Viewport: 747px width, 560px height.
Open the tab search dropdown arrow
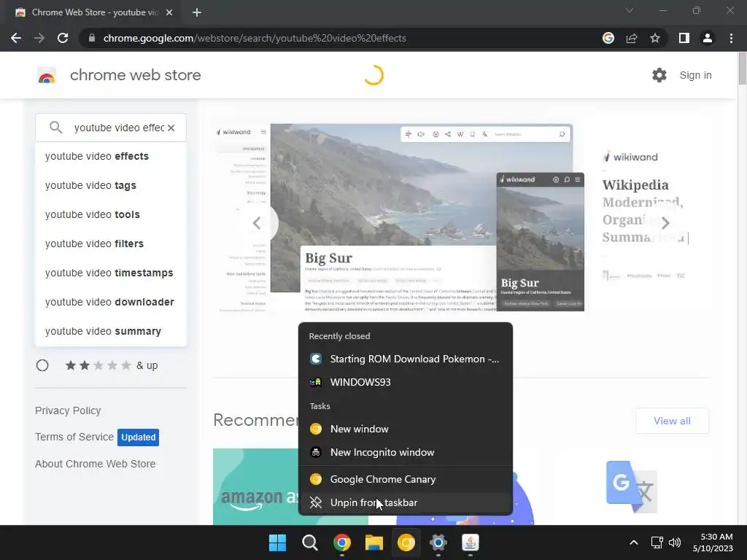coord(630,10)
